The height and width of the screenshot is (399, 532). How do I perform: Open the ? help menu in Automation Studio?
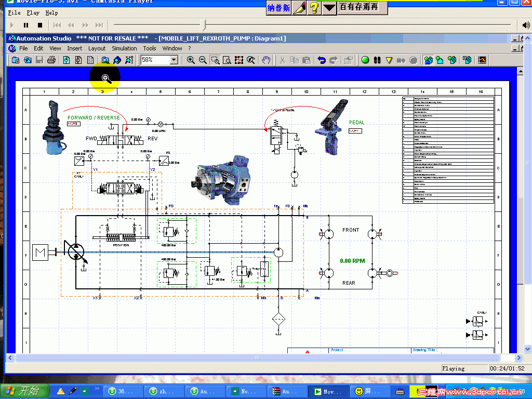click(x=189, y=48)
